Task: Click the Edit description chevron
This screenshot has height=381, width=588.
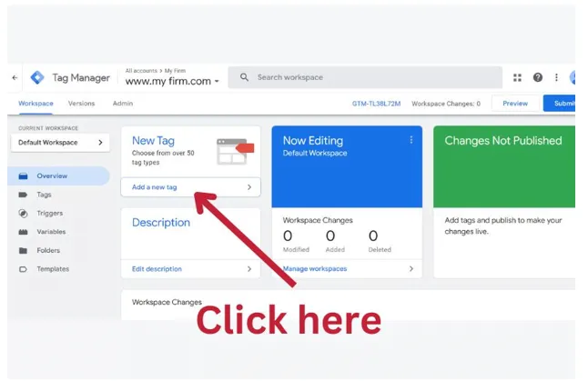Action: coord(249,269)
